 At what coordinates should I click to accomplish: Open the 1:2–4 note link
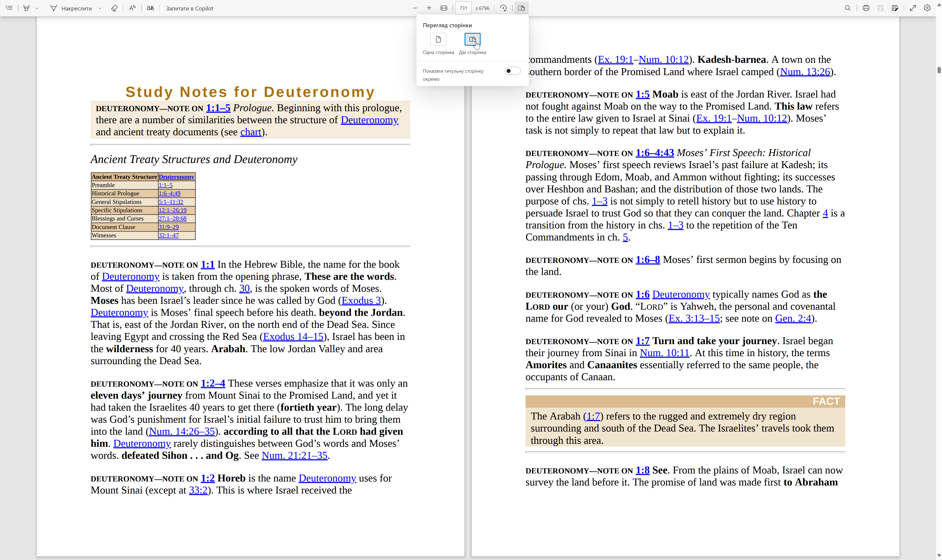click(213, 383)
